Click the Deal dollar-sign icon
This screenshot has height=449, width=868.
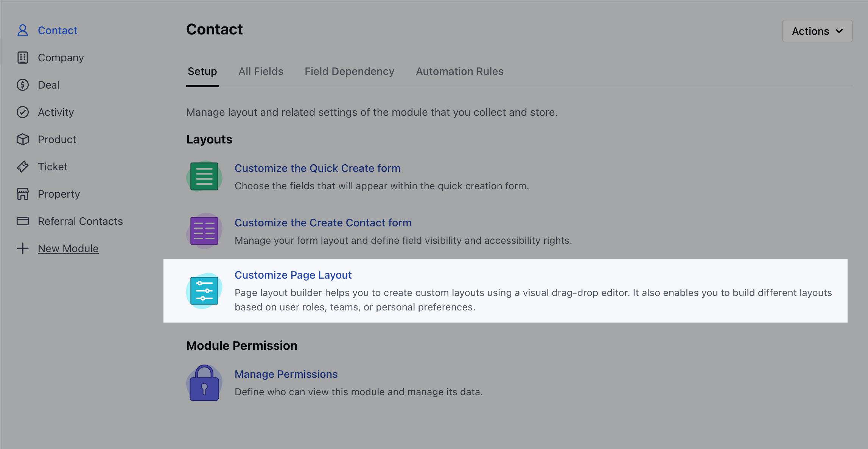[x=23, y=85]
